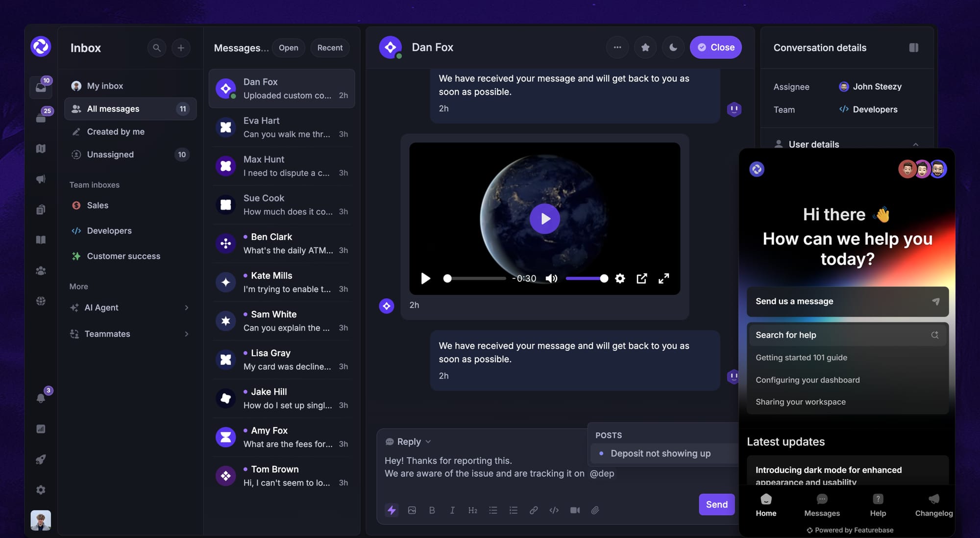Open conversation options via the ellipsis icon
The width and height of the screenshot is (980, 538).
tap(617, 47)
